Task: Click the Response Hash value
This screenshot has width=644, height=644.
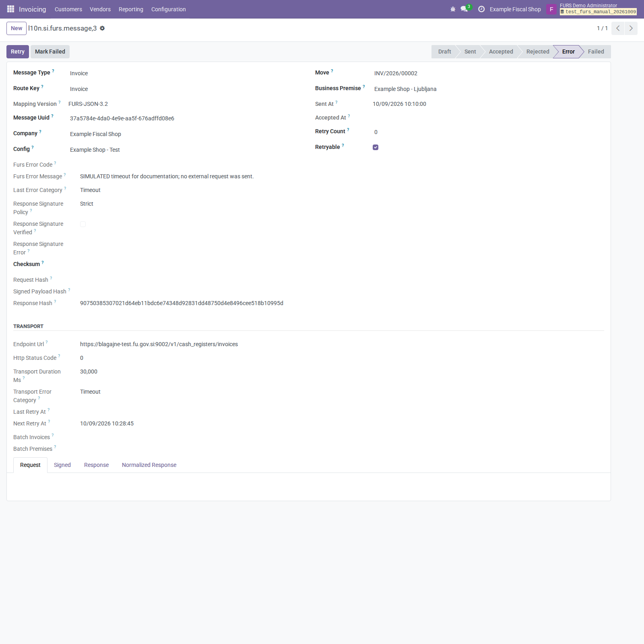Action: point(182,303)
